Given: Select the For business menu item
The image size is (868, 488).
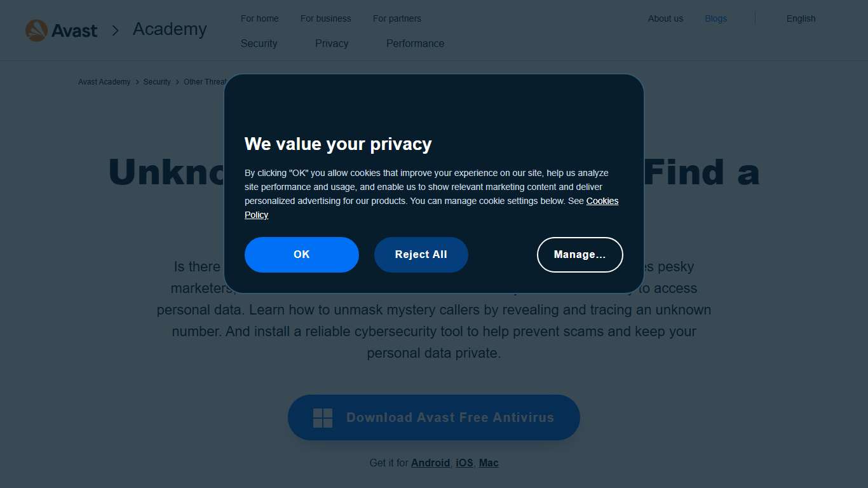Looking at the screenshot, I should point(325,18).
